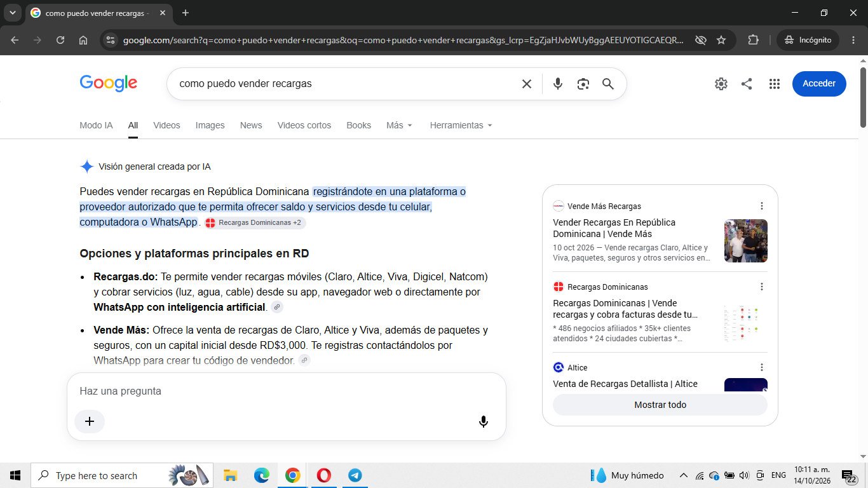Open more options for Vende Más Recargas result
The height and width of the screenshot is (488, 868).
pyautogui.click(x=762, y=206)
